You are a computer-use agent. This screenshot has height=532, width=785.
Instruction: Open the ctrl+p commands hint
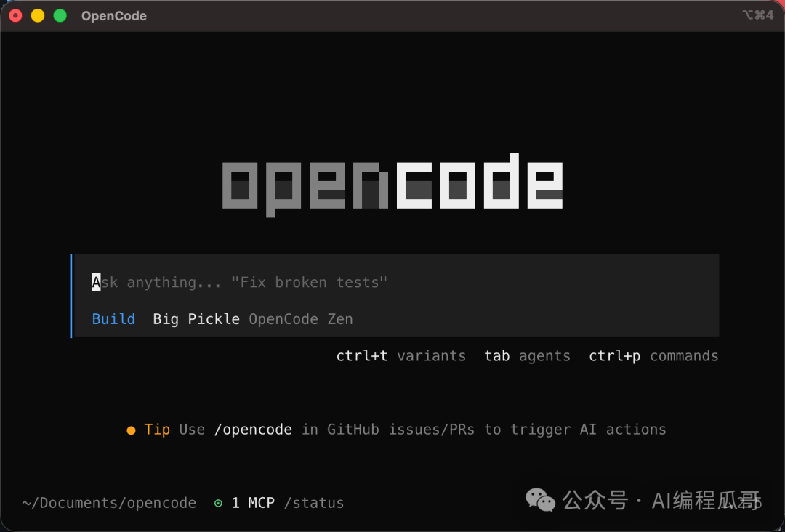653,356
